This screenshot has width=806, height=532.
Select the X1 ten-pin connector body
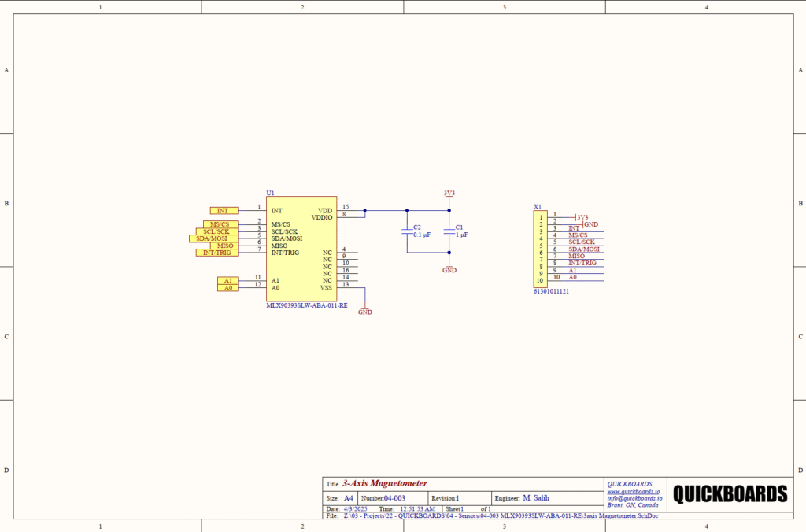point(540,249)
